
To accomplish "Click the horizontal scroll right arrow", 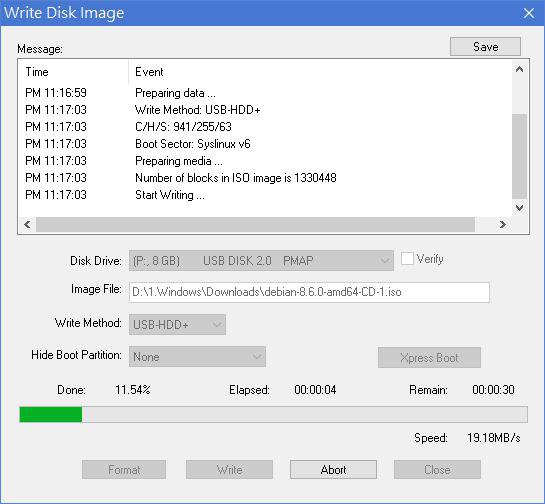I will (503, 225).
